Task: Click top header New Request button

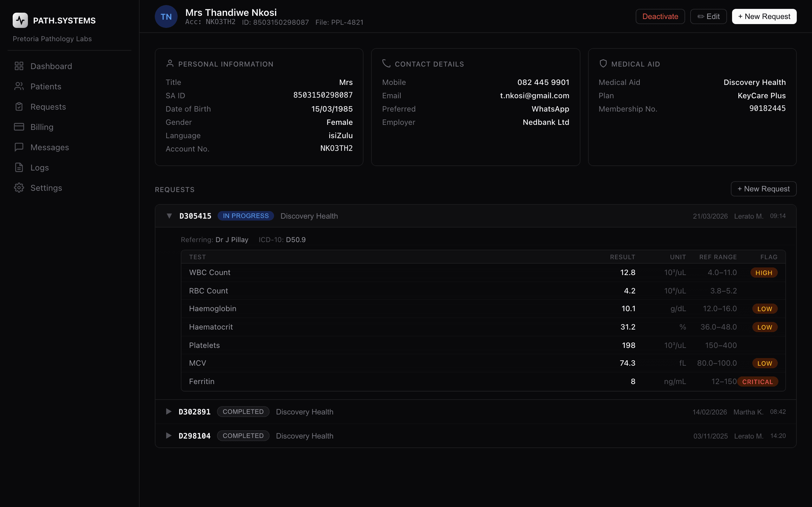Action: (x=764, y=16)
